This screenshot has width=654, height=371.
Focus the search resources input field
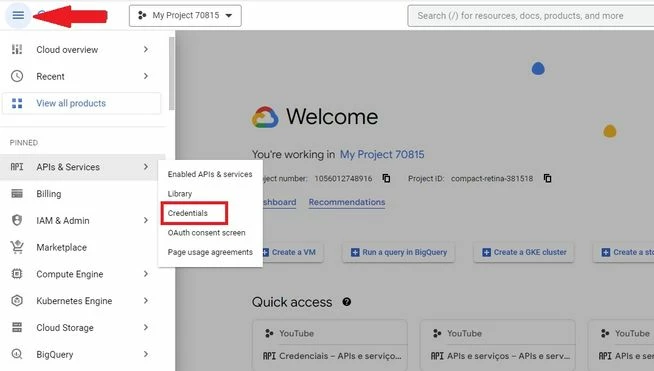tap(531, 16)
